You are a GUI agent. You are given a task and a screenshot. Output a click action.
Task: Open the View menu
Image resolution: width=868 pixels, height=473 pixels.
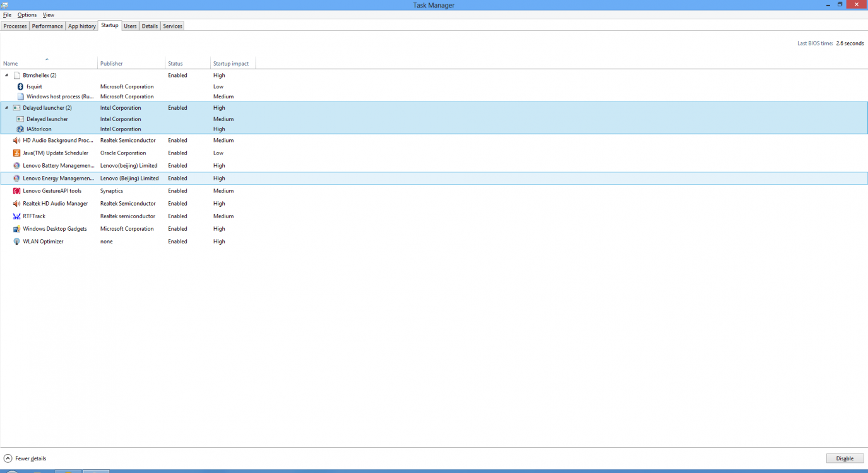49,15
